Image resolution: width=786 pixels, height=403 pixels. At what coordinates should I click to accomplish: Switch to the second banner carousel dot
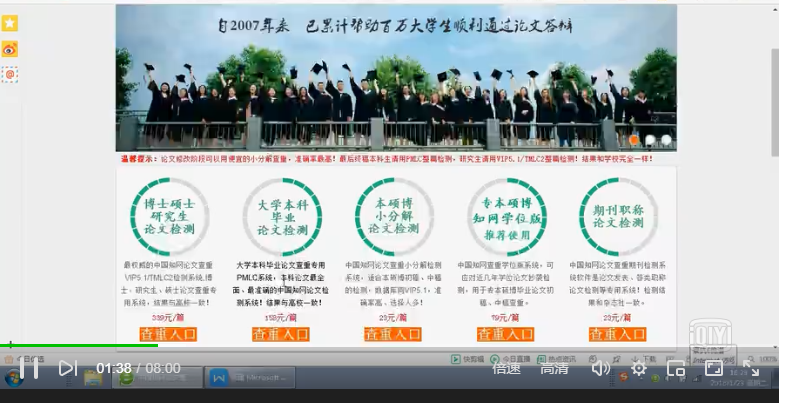(x=650, y=140)
